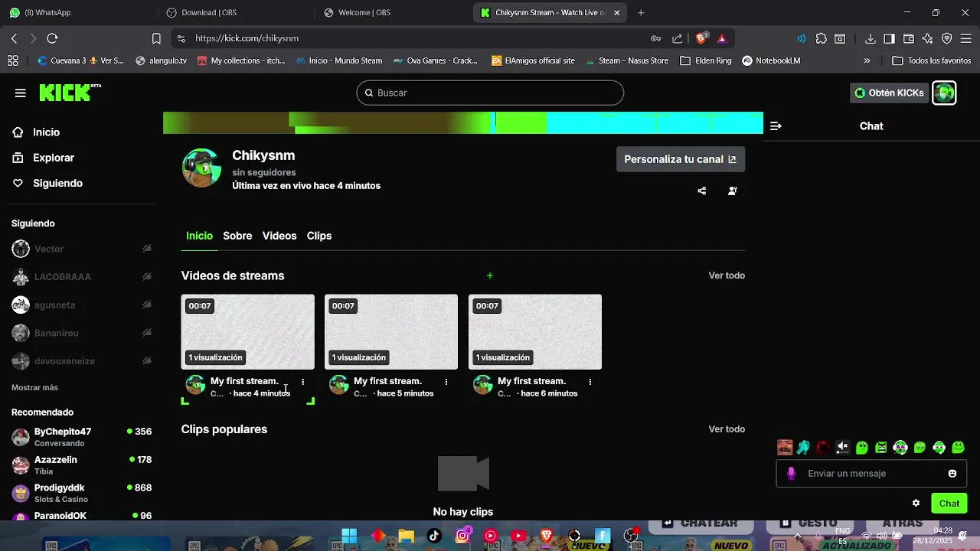Select the Videos channel tab
This screenshot has width=980, height=551.
(x=279, y=236)
